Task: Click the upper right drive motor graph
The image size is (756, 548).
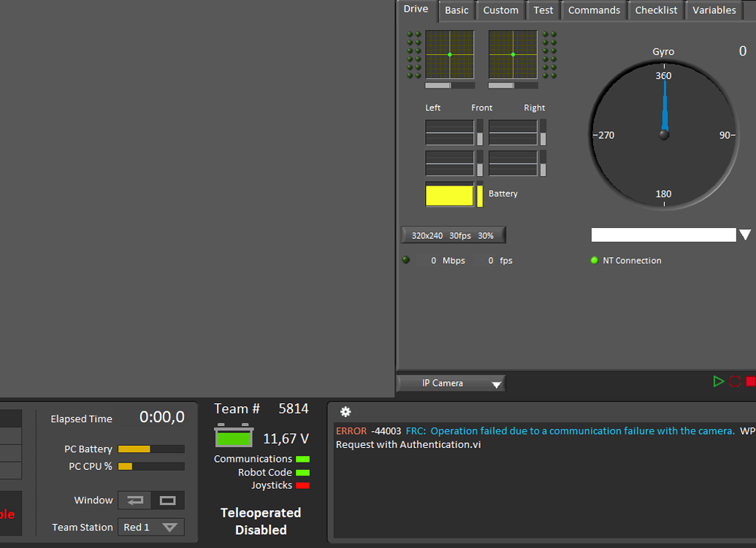Action: [x=513, y=132]
